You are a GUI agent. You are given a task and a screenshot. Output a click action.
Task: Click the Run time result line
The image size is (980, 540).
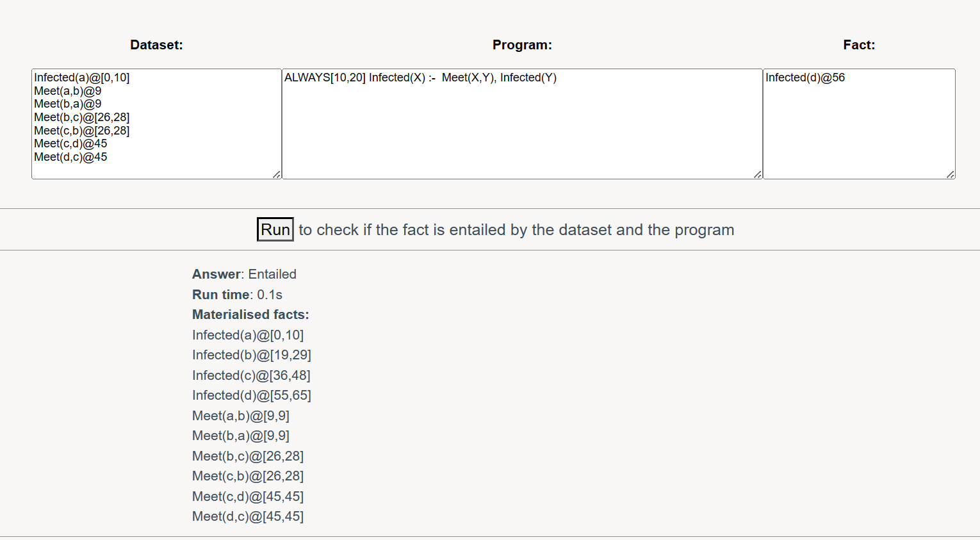click(x=237, y=295)
